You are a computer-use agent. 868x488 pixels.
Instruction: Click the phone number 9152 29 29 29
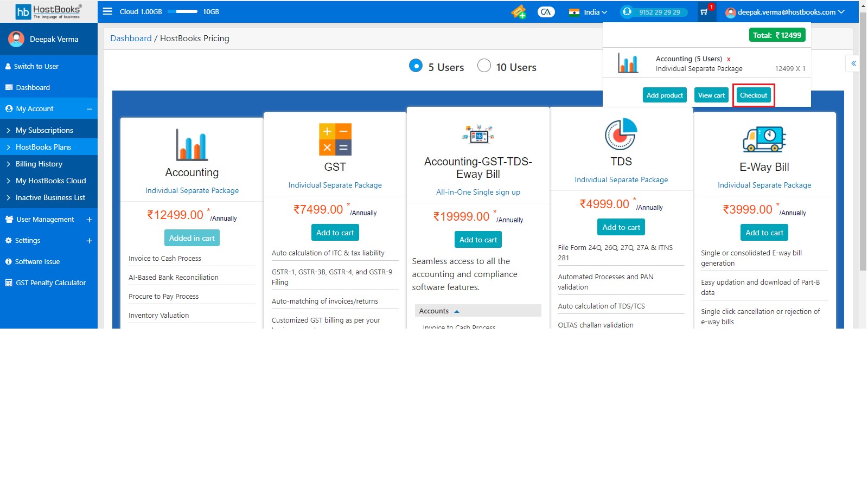coord(659,12)
